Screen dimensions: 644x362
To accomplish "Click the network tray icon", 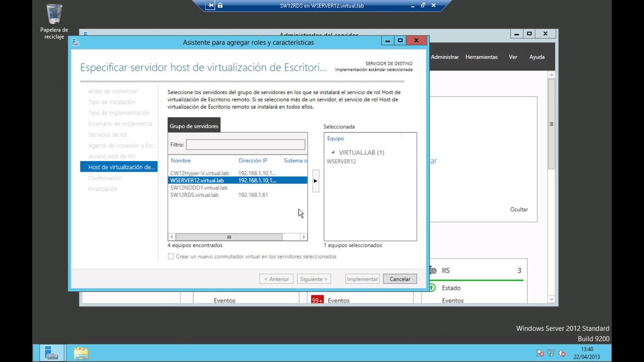I will [551, 353].
